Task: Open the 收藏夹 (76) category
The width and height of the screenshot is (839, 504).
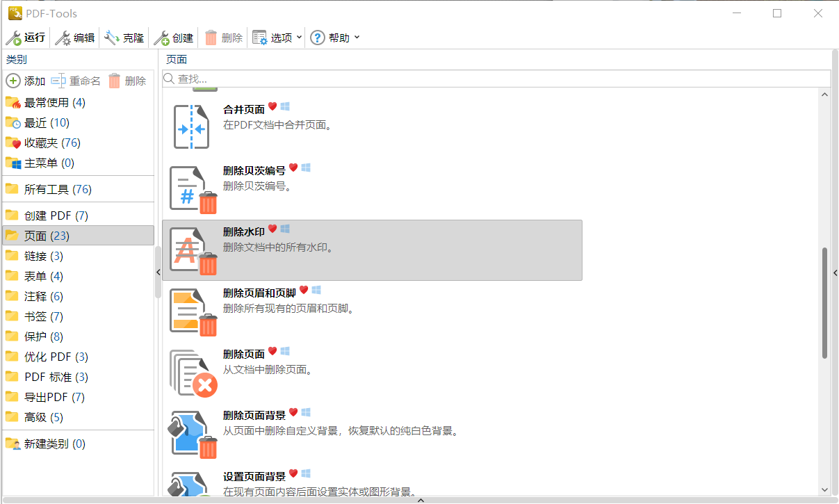Action: pos(52,143)
